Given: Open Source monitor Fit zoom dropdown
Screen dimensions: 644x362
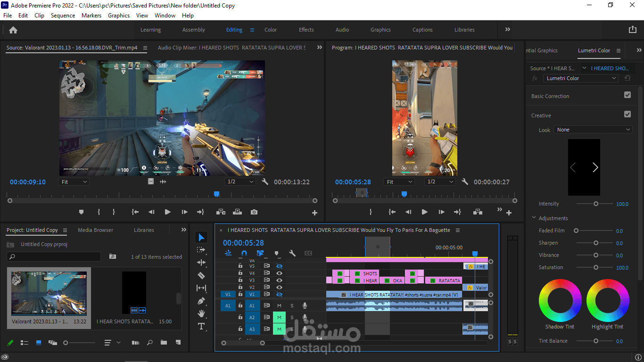Looking at the screenshot, I should (x=74, y=181).
